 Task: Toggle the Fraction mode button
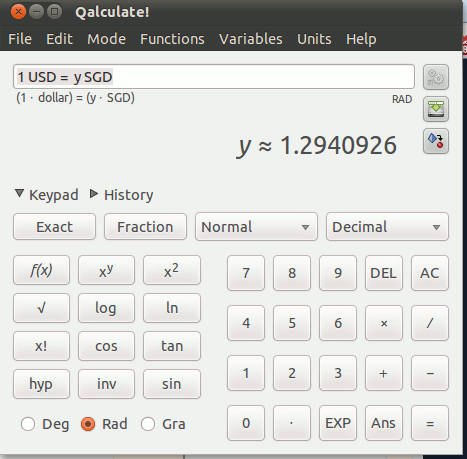click(x=145, y=227)
